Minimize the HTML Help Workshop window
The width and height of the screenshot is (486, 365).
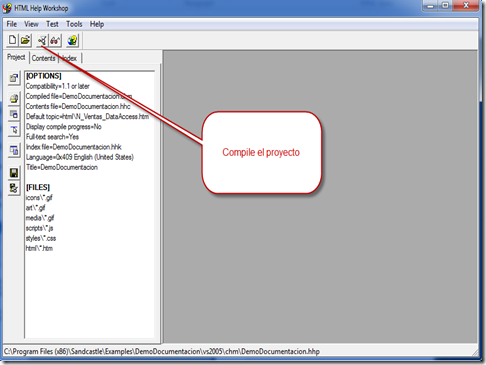click(431, 6)
